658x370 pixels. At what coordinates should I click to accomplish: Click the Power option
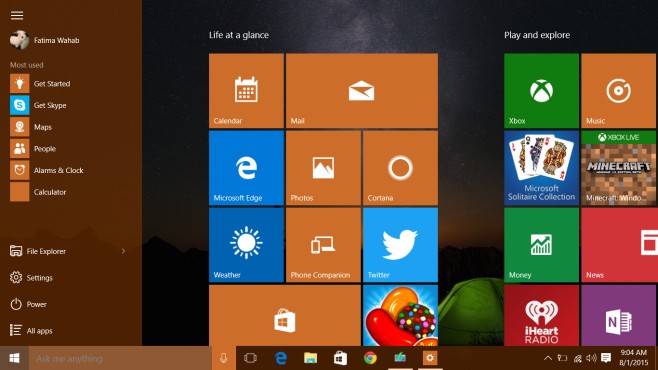pos(28,304)
